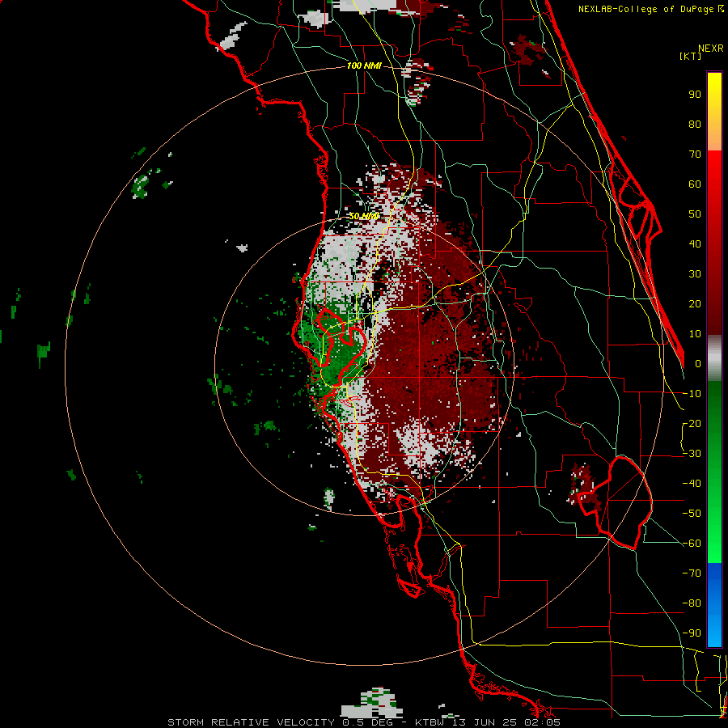Select the "STORM RELATIVE VELOCITY 0.5 DEG" caption text
The width and height of the screenshot is (728, 728).
[280, 722]
